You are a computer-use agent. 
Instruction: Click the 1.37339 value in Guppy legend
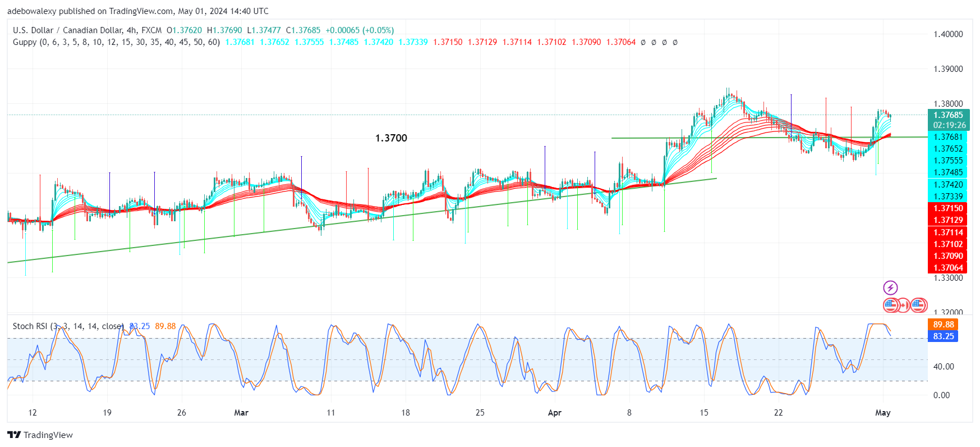click(x=413, y=42)
